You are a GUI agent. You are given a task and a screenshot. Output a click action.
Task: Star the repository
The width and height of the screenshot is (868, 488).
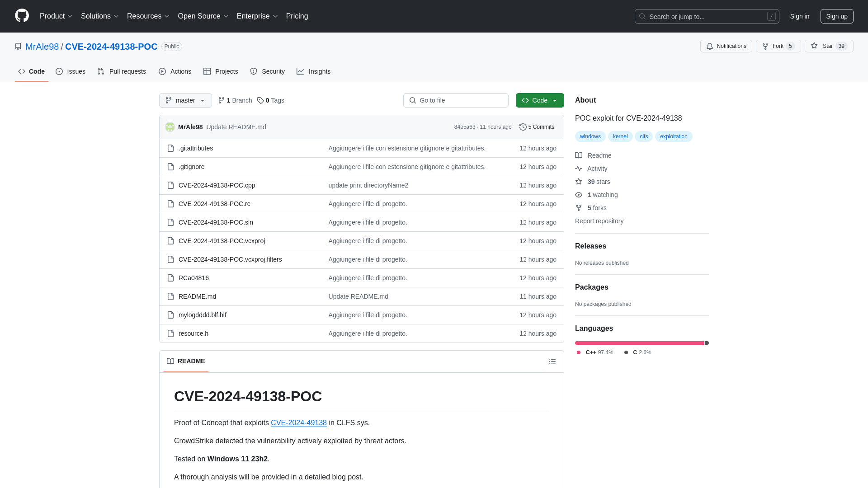(x=829, y=46)
